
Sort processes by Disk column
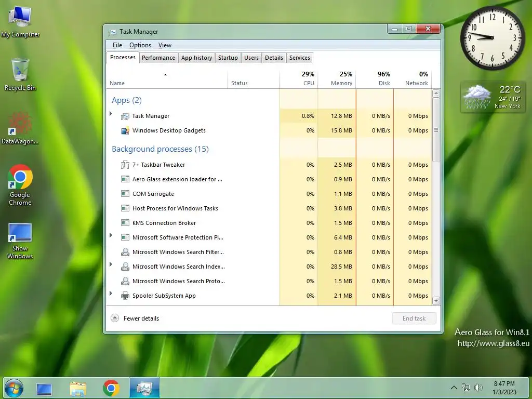point(375,79)
